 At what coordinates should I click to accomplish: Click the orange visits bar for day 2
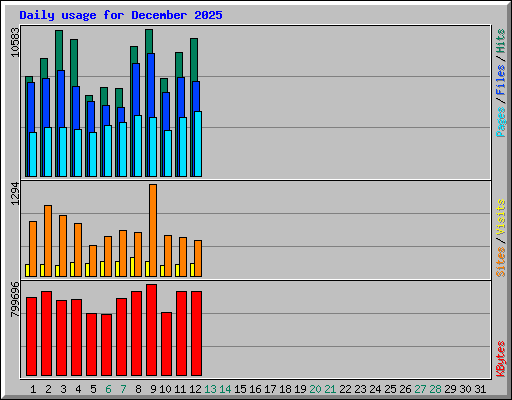coord(48,241)
